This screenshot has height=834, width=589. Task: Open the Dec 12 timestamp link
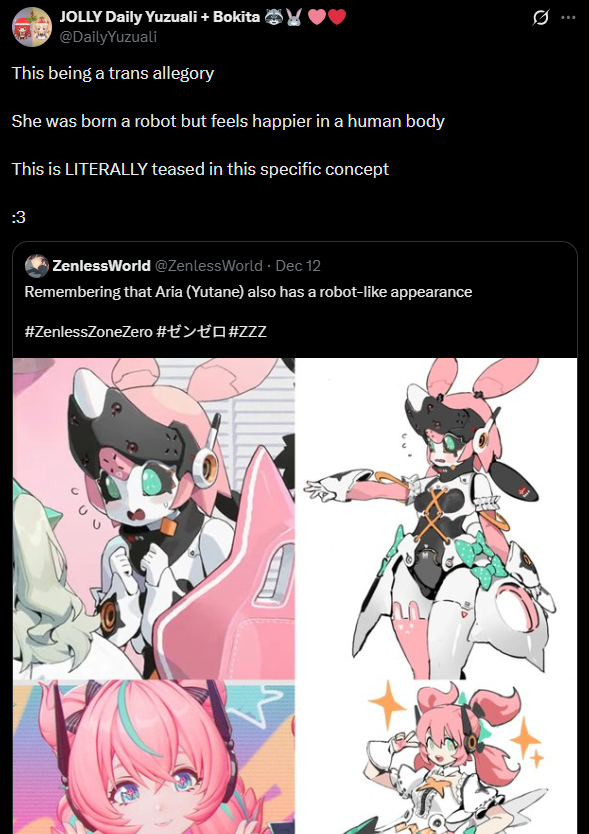[298, 265]
